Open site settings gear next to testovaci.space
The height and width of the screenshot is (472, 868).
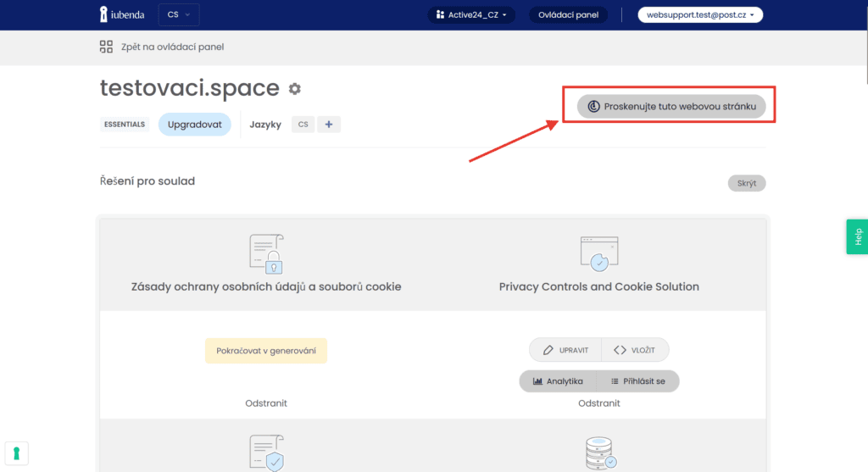[294, 88]
